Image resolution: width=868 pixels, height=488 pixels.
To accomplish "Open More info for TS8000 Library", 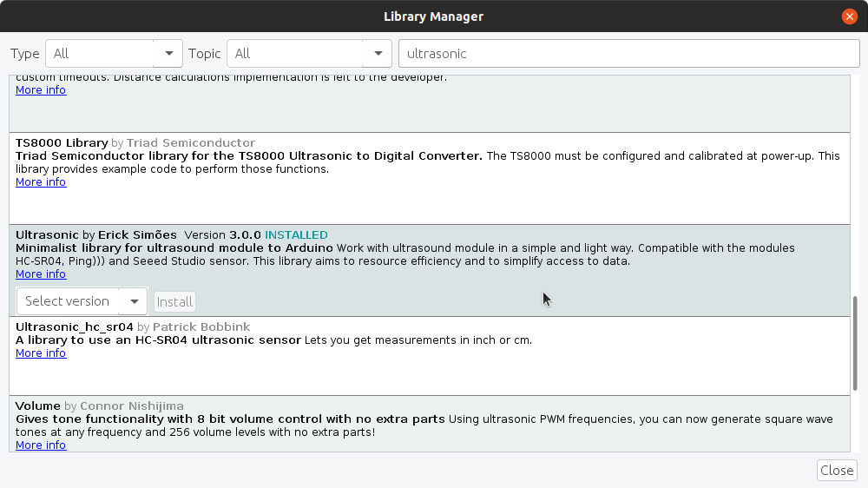I will click(41, 182).
